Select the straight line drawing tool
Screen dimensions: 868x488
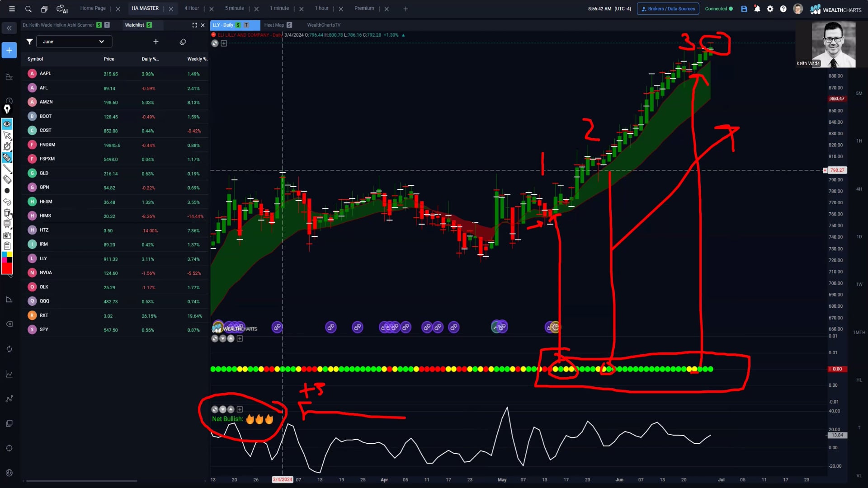pos(7,169)
